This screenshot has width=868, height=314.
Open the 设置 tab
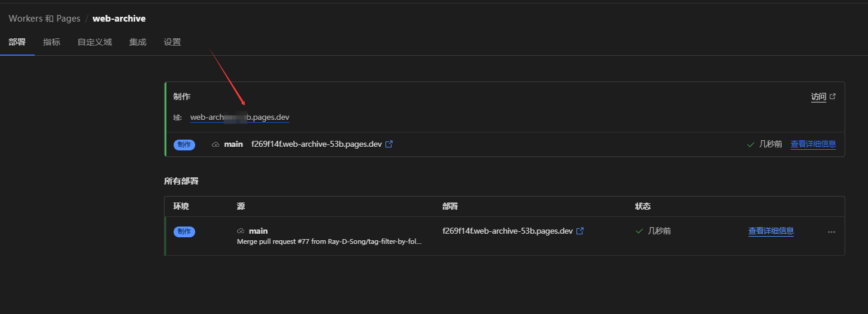(172, 42)
